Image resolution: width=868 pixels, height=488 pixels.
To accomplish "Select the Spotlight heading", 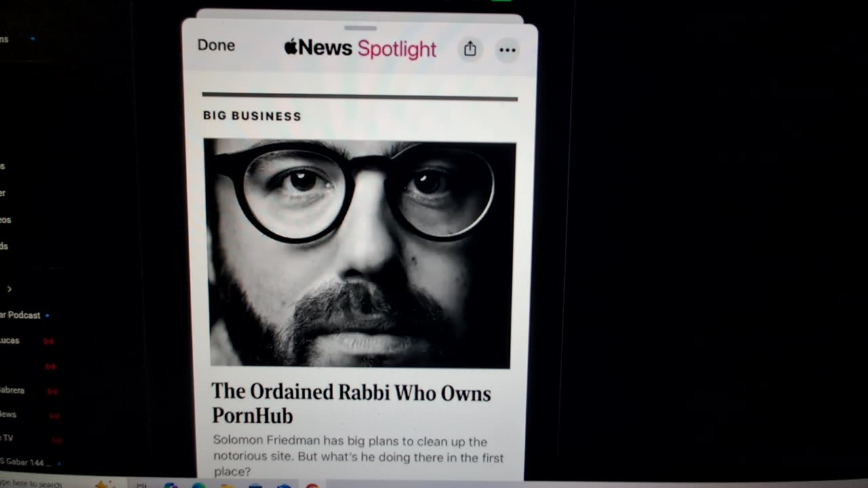I will (x=397, y=49).
